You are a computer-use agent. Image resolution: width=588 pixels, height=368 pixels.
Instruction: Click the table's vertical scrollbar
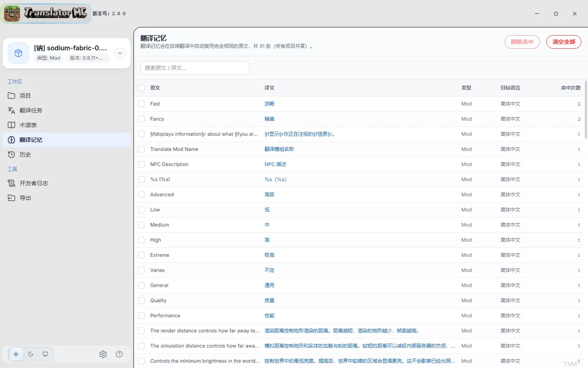[586, 110]
